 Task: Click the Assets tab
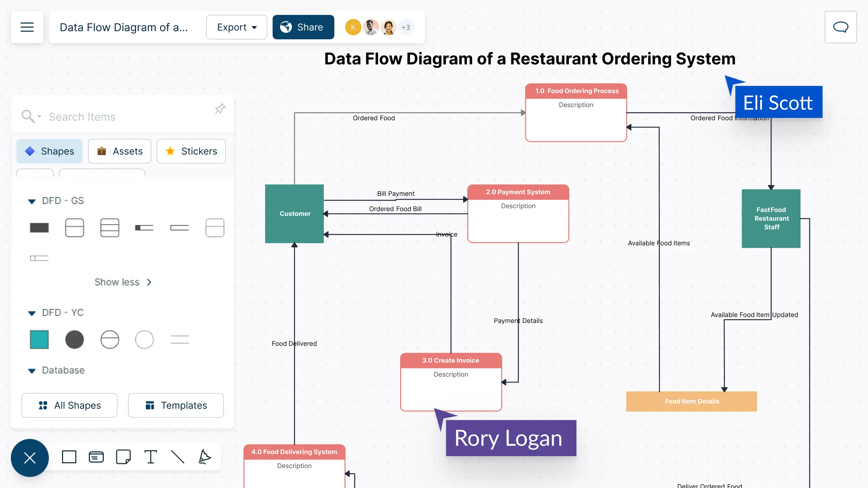coord(120,151)
